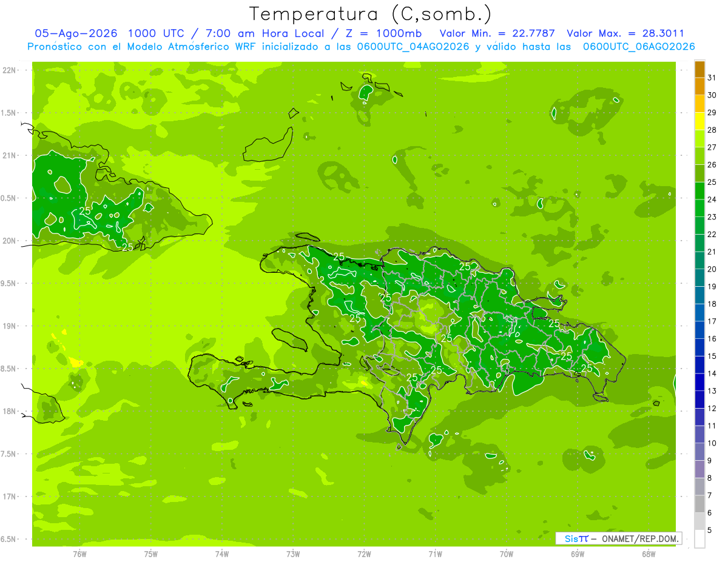Image resolution: width=728 pixels, height=562 pixels.
Task: Click the "71W" longitude label
Action: pos(435,554)
